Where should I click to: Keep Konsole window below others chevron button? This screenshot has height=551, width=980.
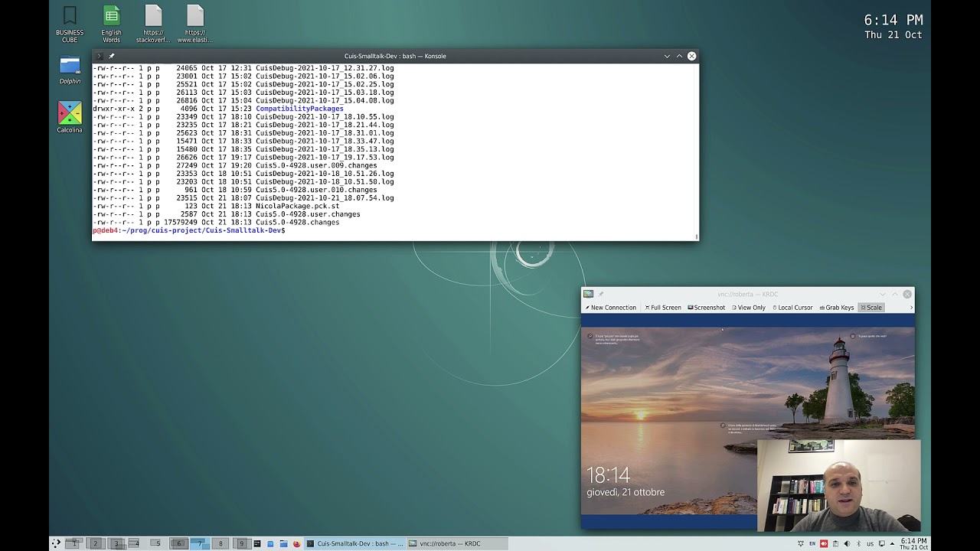667,56
